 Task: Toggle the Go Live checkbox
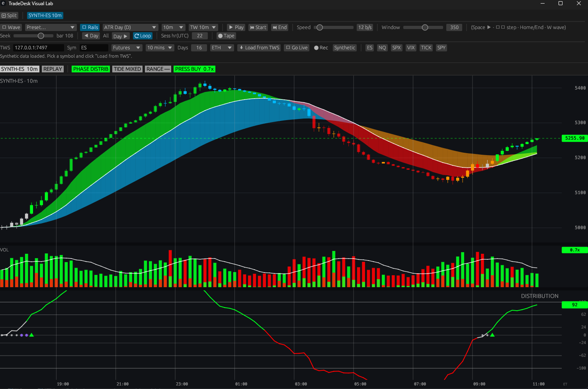coord(297,48)
